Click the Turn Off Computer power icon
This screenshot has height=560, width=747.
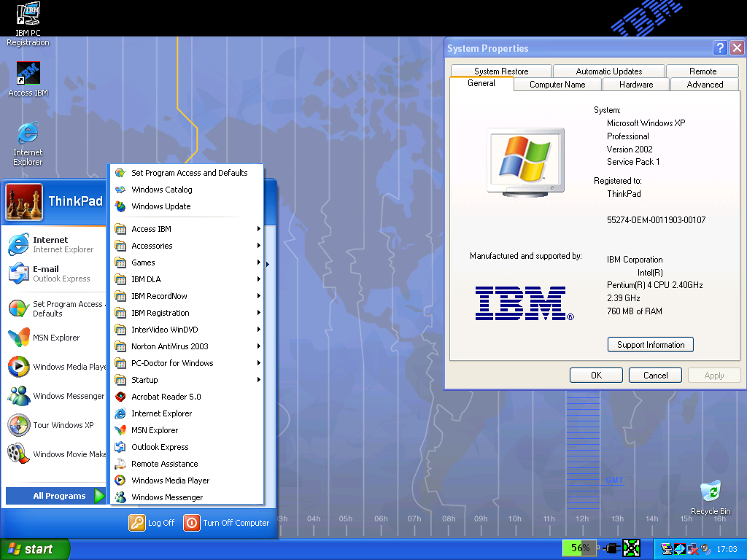point(191,523)
